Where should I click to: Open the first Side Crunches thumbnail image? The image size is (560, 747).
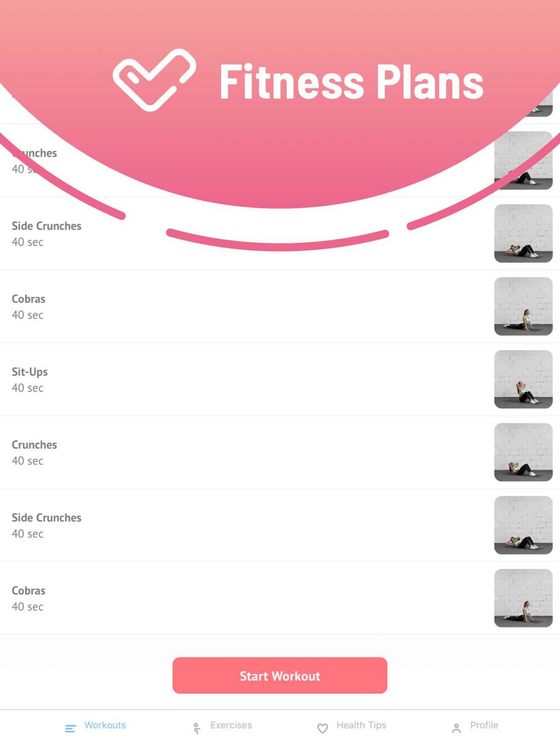pyautogui.click(x=523, y=233)
